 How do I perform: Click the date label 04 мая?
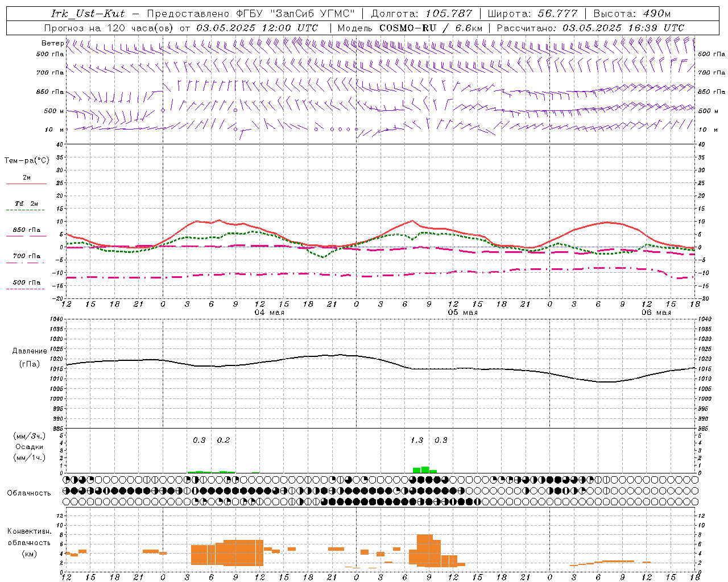click(x=270, y=313)
